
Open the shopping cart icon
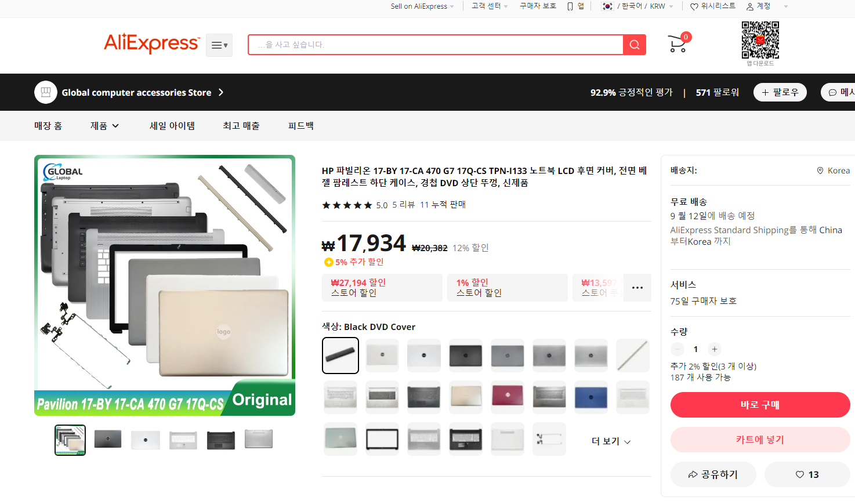coord(679,43)
